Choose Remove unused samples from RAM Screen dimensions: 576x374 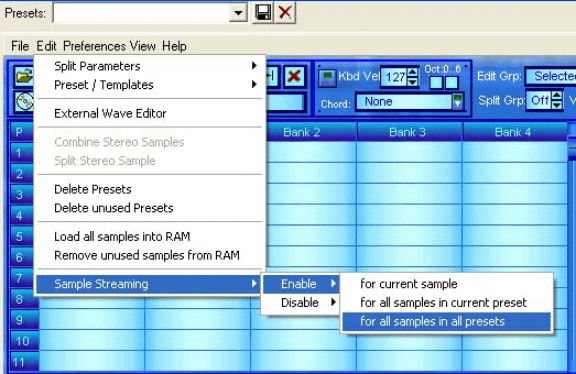[x=150, y=255]
